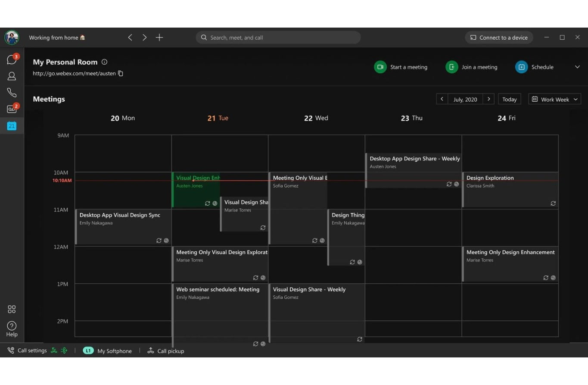The height and width of the screenshot is (385, 588).
Task: Click the Search, meet, and call field
Action: pos(278,38)
